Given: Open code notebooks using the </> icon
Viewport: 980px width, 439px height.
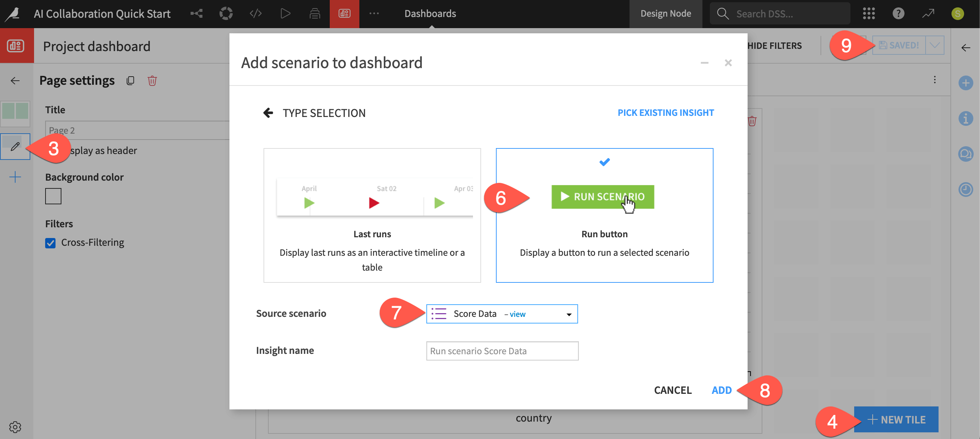Looking at the screenshot, I should tap(255, 13).
